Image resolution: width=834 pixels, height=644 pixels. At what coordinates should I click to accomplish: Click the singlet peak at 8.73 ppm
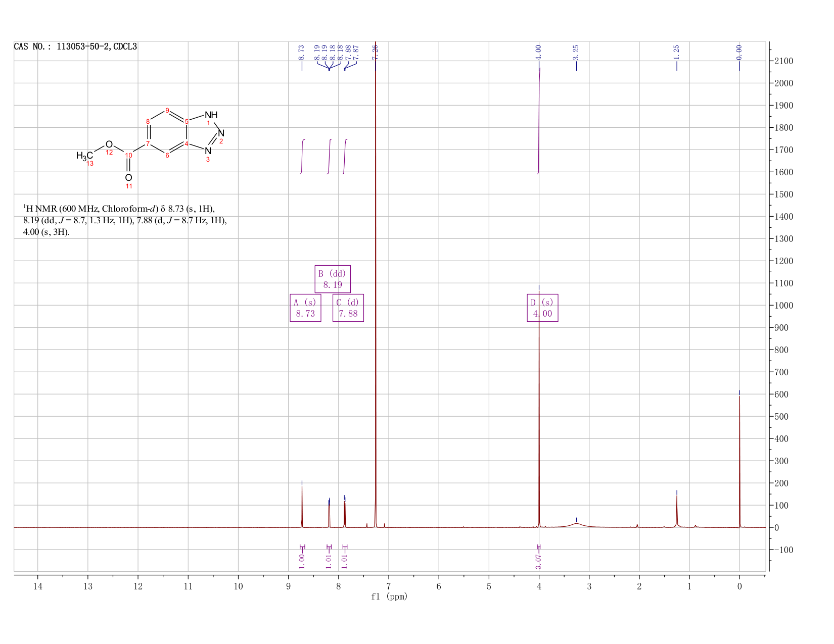(302, 508)
